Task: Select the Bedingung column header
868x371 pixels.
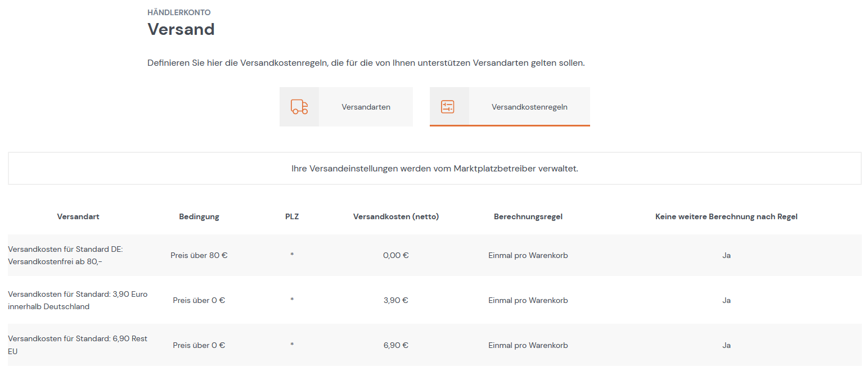Action: click(199, 216)
